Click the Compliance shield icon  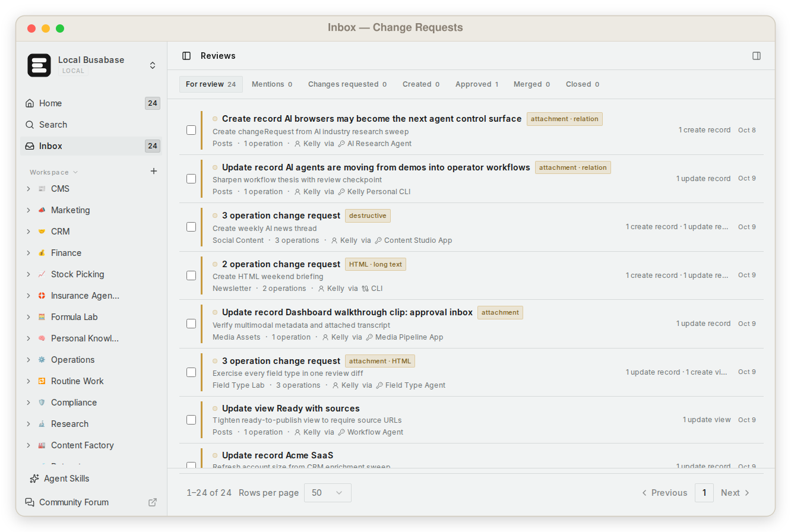point(42,403)
